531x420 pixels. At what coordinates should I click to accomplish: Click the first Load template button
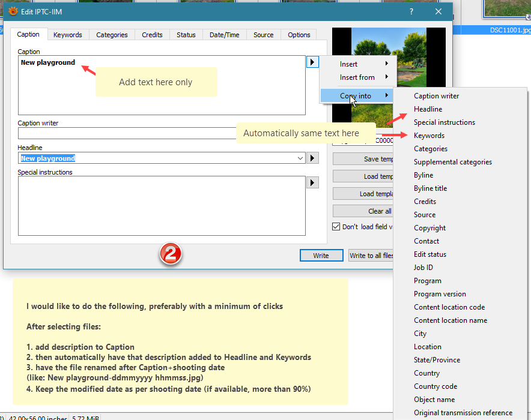click(363, 176)
